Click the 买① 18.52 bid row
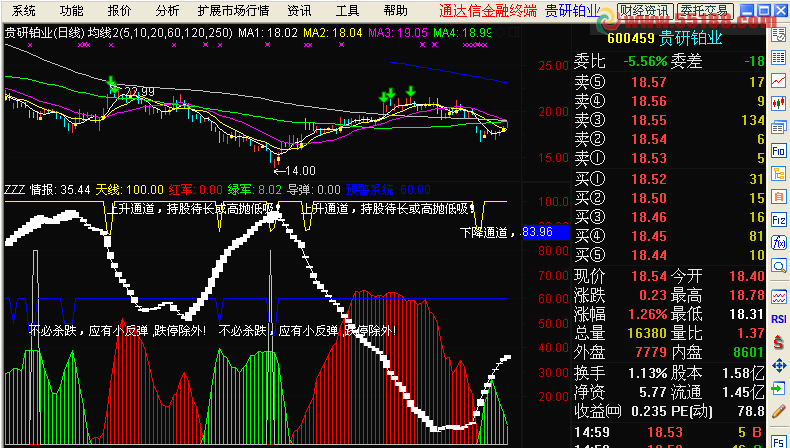Screen dimensions: 790x448 [x=670, y=179]
